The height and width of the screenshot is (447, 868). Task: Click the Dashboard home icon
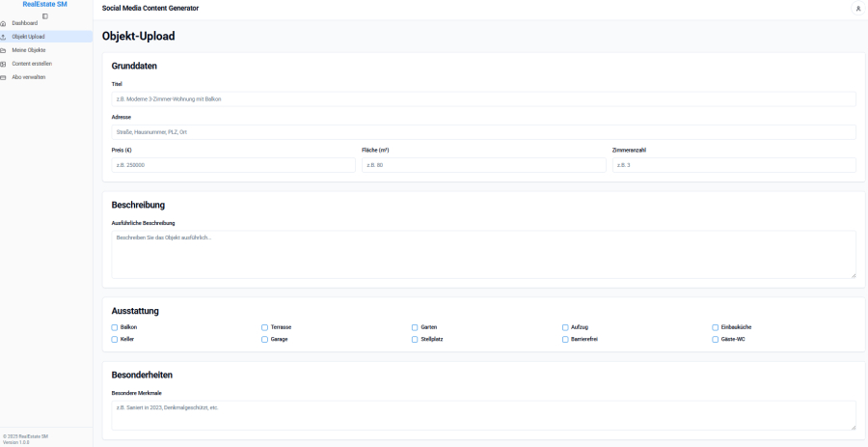pyautogui.click(x=3, y=23)
